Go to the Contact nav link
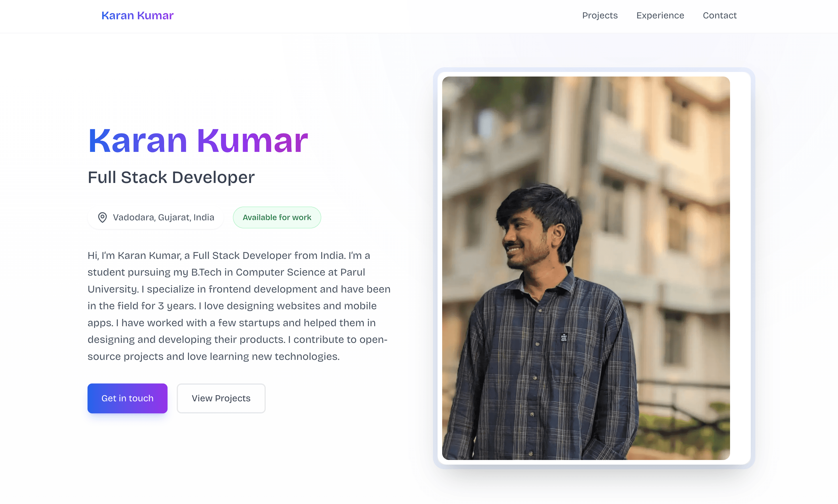 pyautogui.click(x=719, y=16)
